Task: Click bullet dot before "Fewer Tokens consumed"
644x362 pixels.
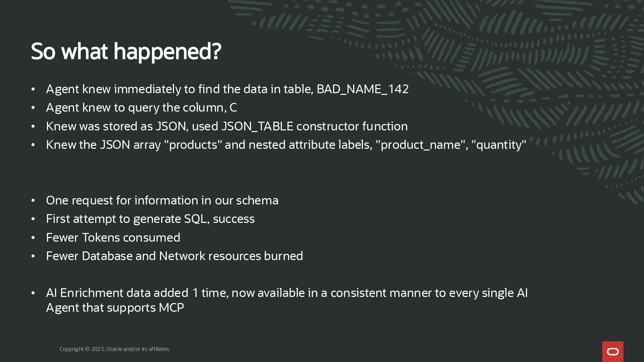Action: click(x=33, y=238)
